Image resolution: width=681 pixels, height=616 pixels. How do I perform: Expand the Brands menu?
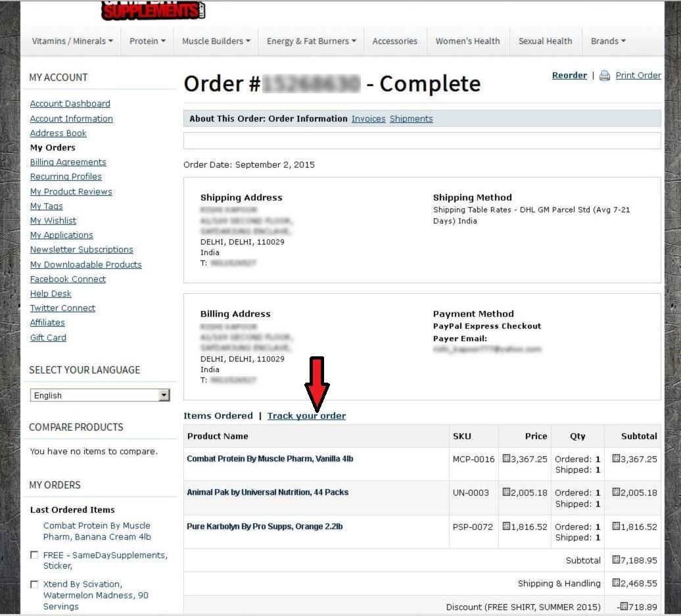pyautogui.click(x=608, y=41)
